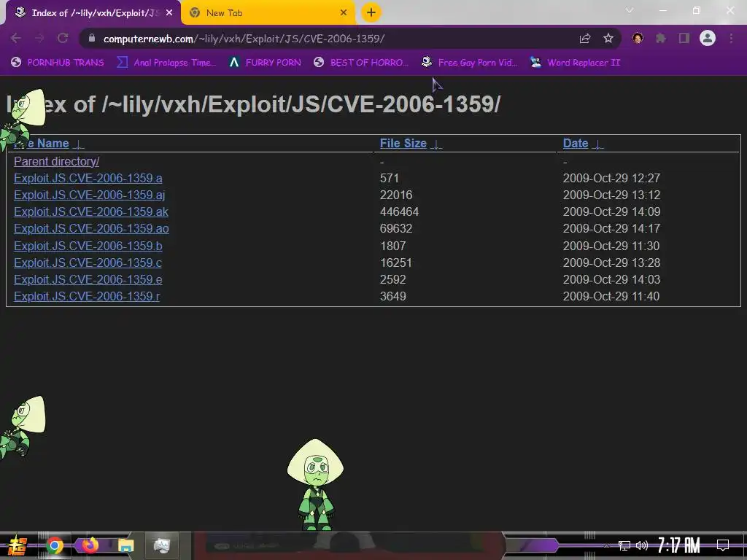Open Exploit.JS.CVE-2006-1359.ak file
The height and width of the screenshot is (560, 747).
(91, 211)
